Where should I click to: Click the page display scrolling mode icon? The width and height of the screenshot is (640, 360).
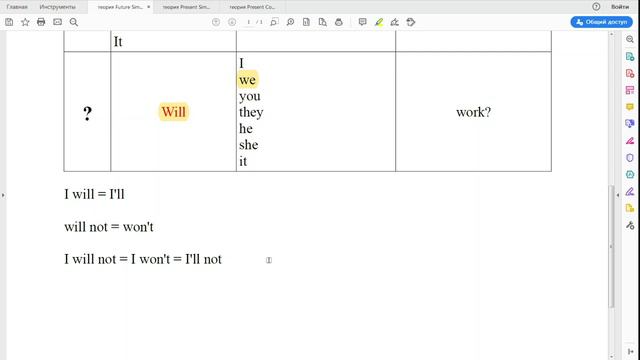[322, 22]
